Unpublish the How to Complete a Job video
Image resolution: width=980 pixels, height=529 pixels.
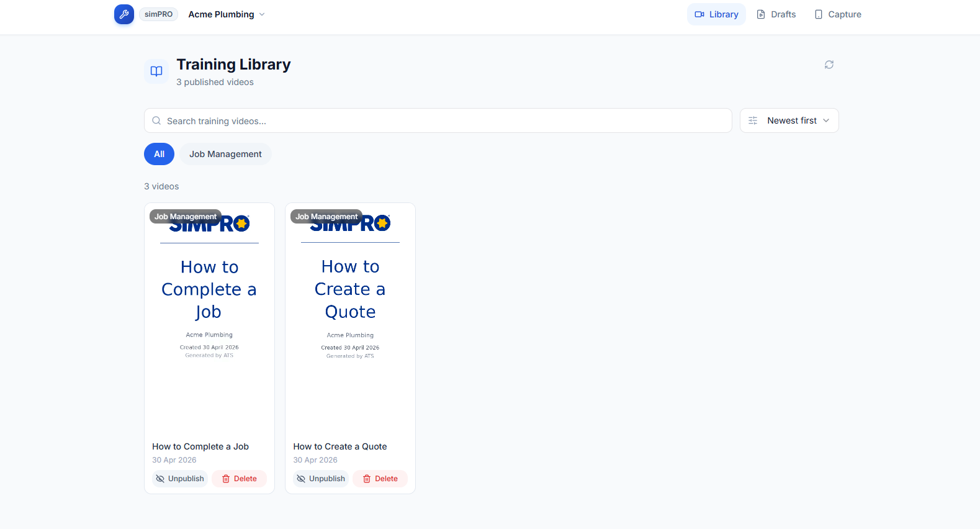point(180,479)
